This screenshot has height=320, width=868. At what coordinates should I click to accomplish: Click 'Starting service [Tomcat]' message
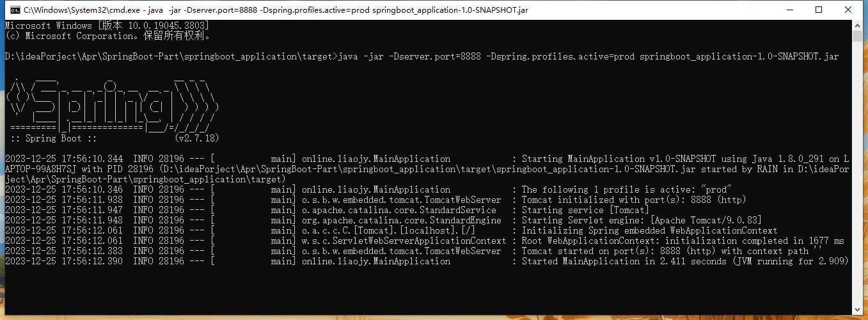pyautogui.click(x=585, y=210)
